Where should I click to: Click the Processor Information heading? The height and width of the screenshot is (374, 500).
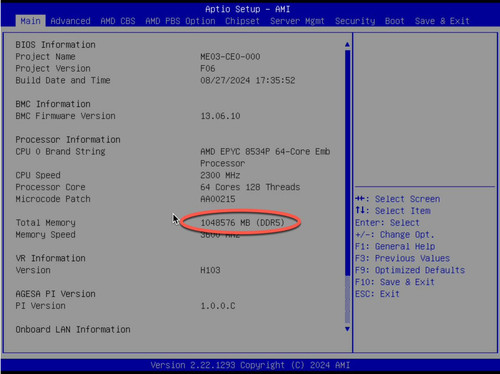click(x=68, y=140)
